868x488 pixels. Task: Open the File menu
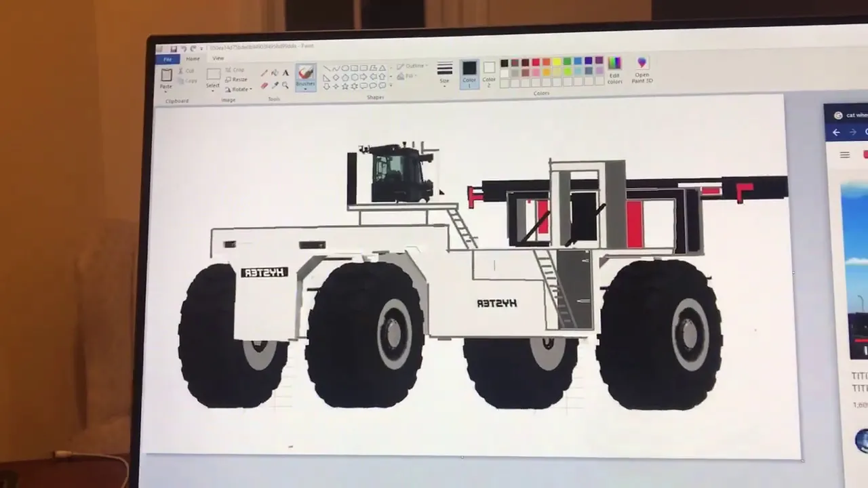(167, 60)
